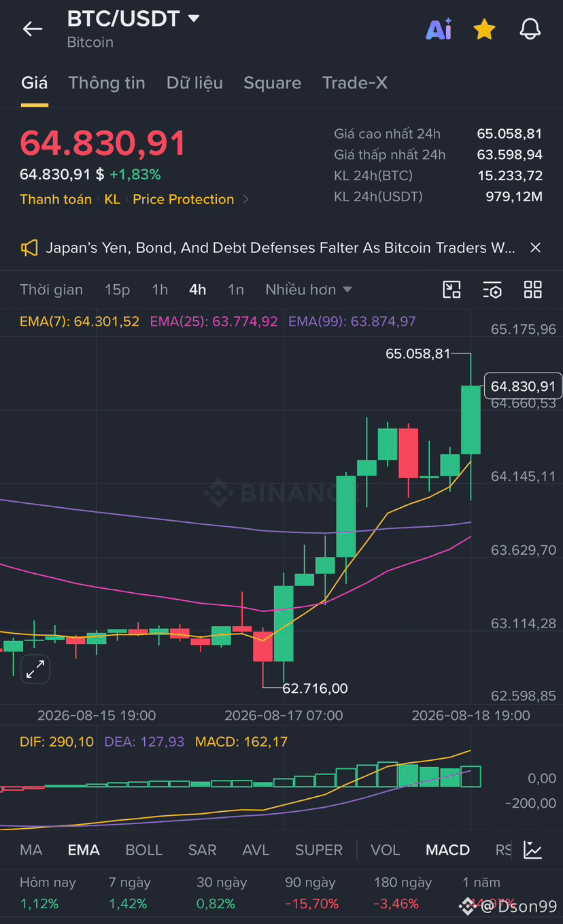Tap the current price label 64.830,91 on axis

point(523,386)
